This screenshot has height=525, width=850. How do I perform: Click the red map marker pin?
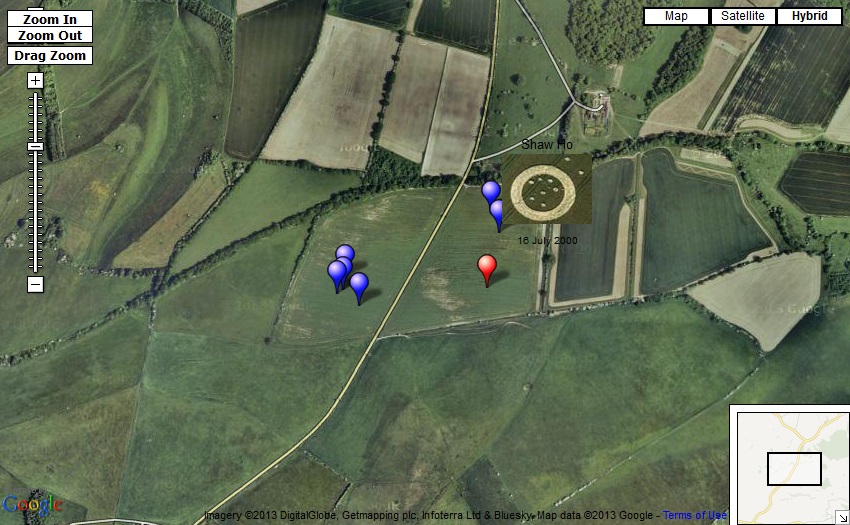click(487, 267)
